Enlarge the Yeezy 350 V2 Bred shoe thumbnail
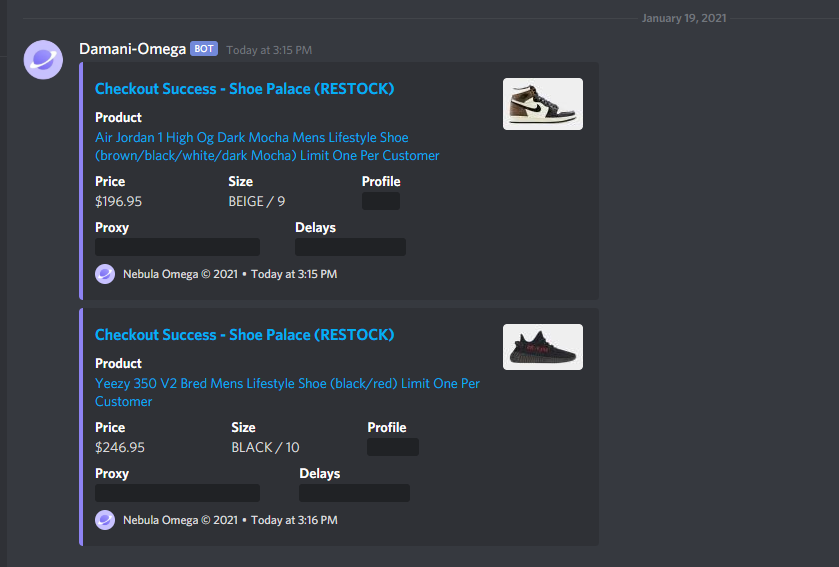Image resolution: width=839 pixels, height=567 pixels. pos(543,347)
